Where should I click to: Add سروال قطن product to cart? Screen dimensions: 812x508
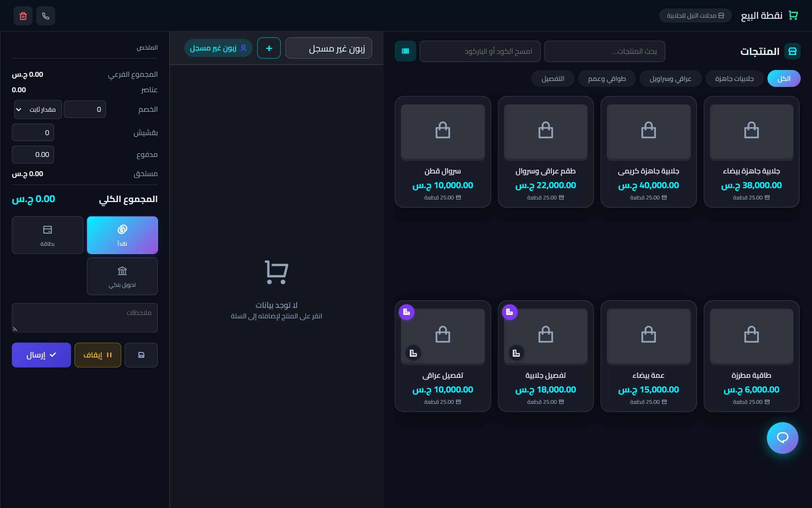443,152
